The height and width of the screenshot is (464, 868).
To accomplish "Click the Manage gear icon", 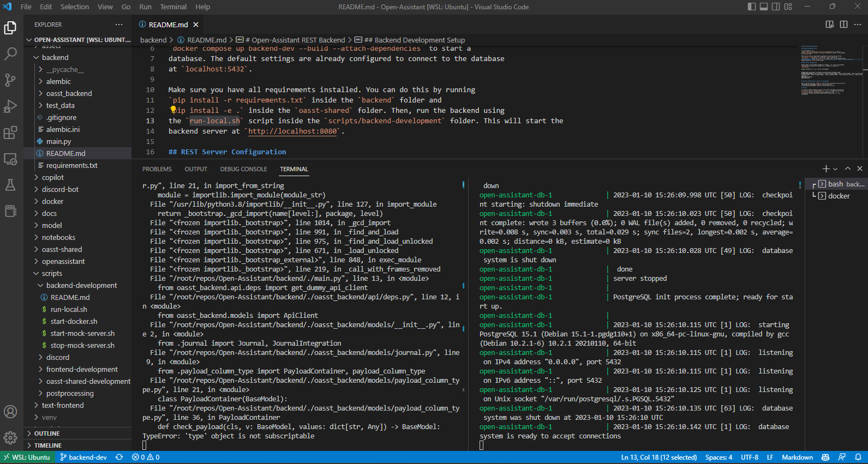I will pyautogui.click(x=10, y=438).
